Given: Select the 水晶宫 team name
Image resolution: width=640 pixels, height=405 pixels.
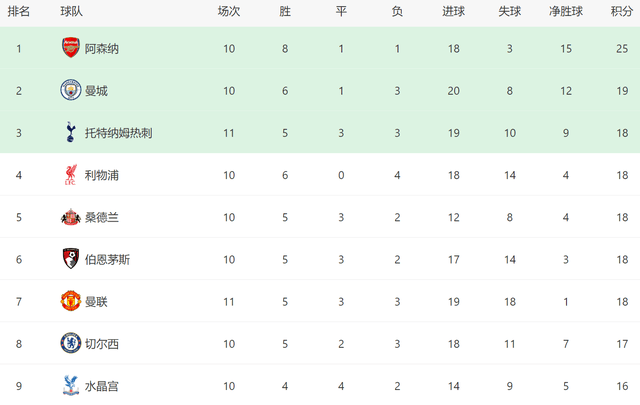Looking at the screenshot, I should coord(104,386).
